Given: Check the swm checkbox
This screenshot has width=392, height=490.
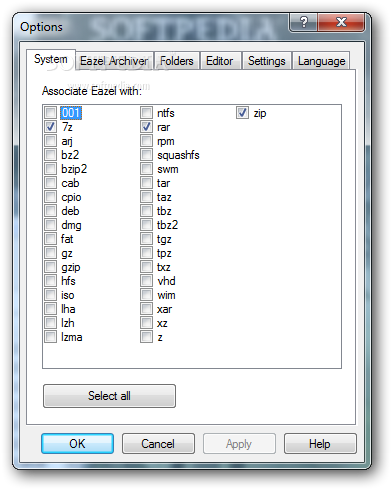Looking at the screenshot, I should [146, 169].
